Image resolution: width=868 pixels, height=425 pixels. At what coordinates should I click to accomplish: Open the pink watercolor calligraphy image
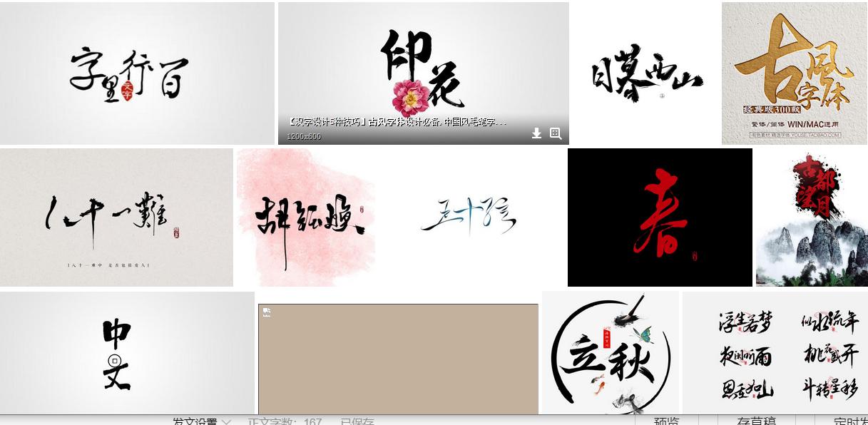(x=307, y=214)
